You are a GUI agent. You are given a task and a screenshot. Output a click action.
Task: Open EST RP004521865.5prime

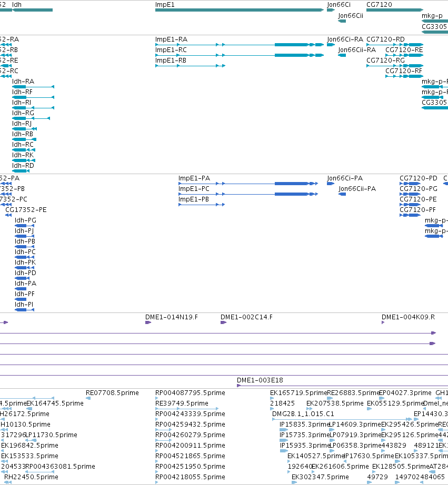157,461
